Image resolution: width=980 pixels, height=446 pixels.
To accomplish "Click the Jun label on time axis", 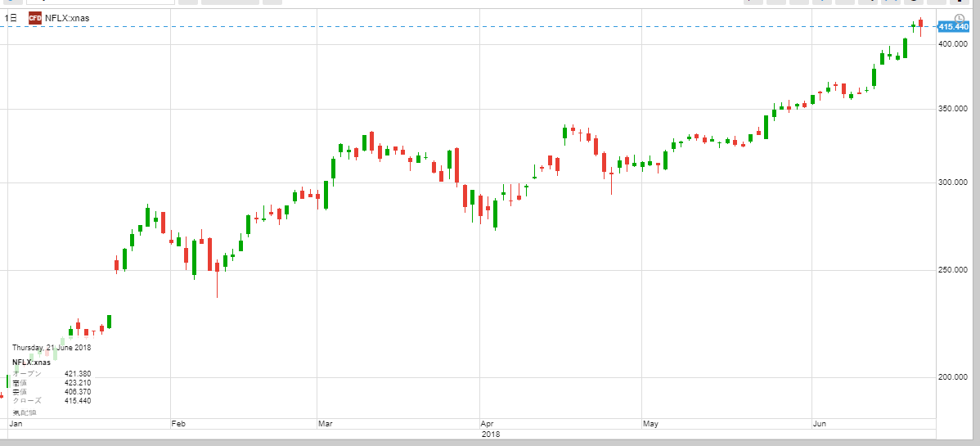I will [820, 424].
